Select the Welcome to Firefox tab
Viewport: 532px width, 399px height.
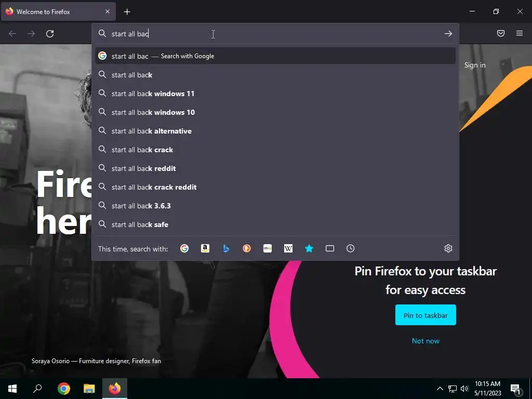click(x=58, y=11)
